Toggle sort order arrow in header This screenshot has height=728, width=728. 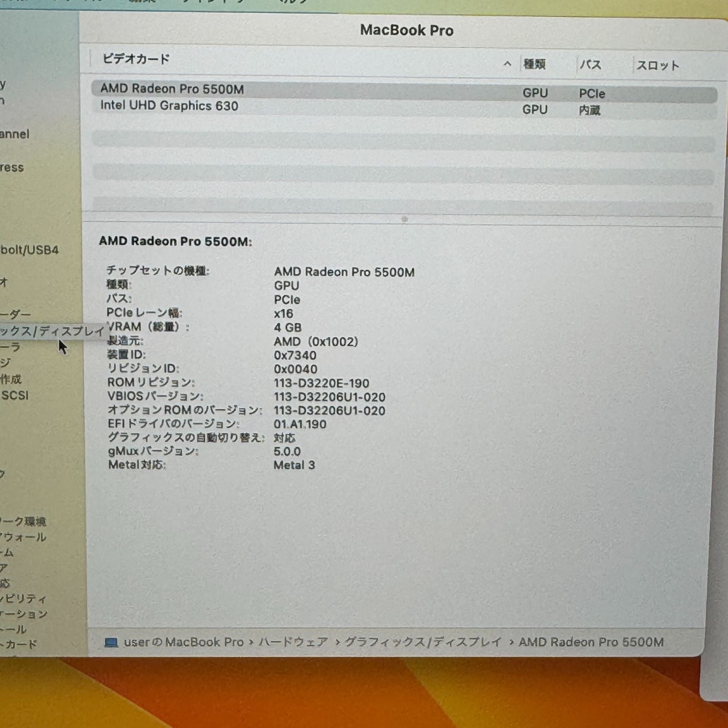click(x=507, y=64)
